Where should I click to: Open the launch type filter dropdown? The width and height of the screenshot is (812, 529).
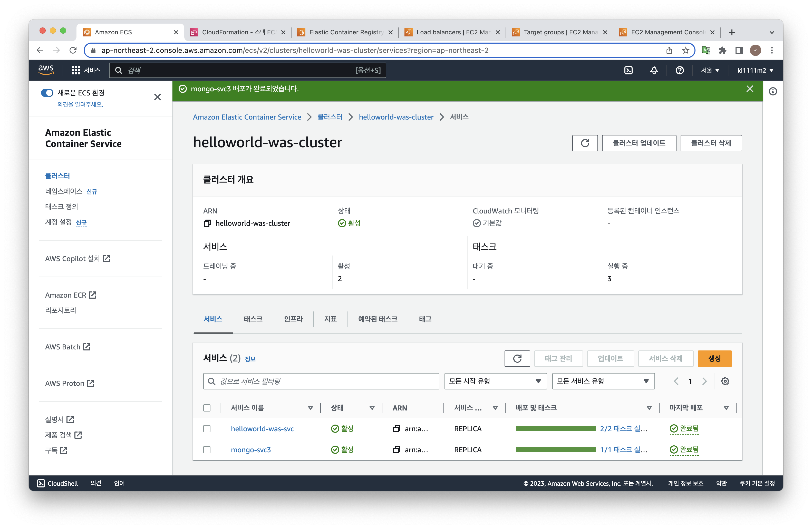[x=495, y=381]
